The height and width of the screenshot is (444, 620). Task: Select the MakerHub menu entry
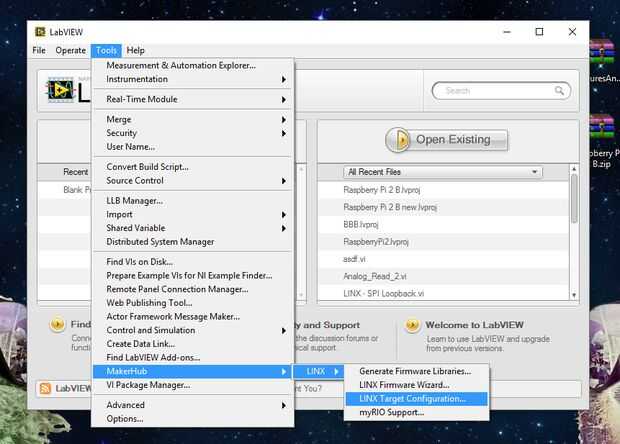click(193, 371)
